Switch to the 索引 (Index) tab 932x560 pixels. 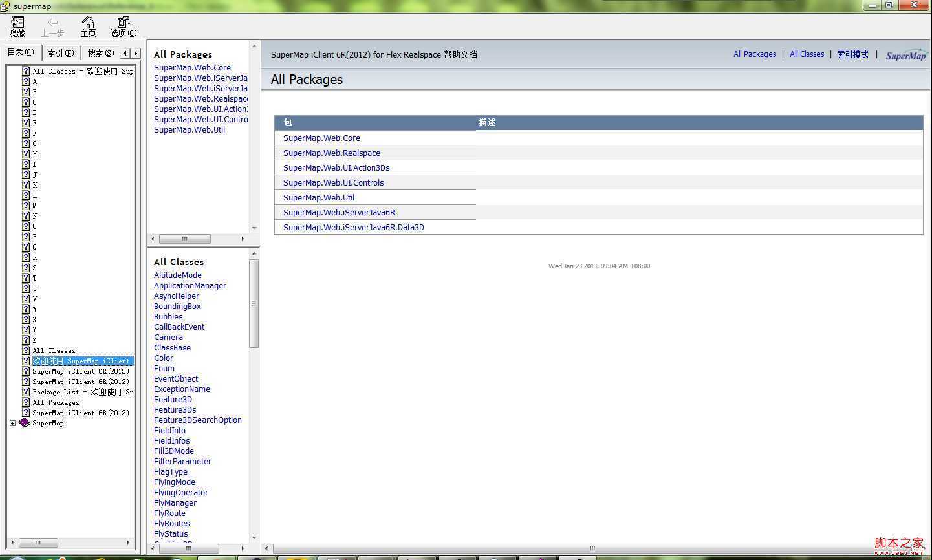(x=61, y=53)
